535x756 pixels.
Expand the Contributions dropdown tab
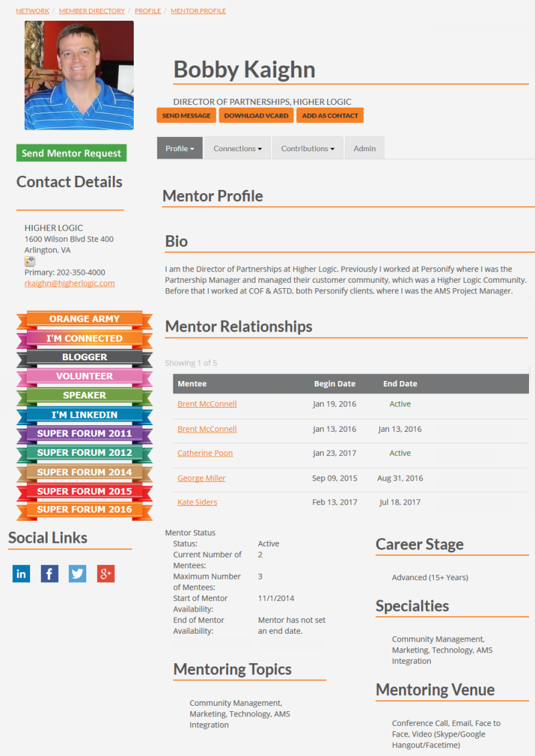(308, 148)
